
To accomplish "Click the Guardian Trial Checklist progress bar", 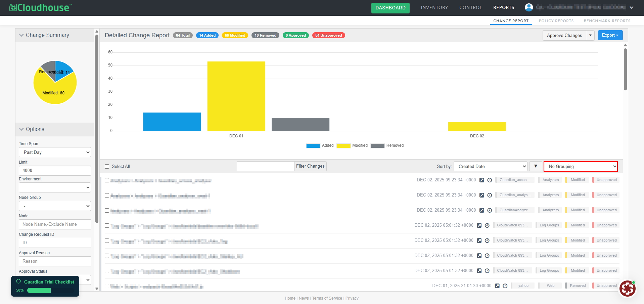I will point(39,290).
